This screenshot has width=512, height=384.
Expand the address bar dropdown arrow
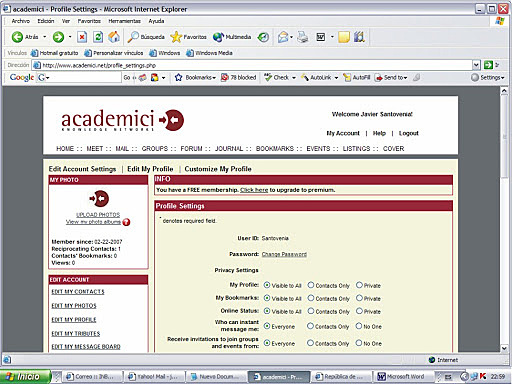pyautogui.click(x=476, y=65)
